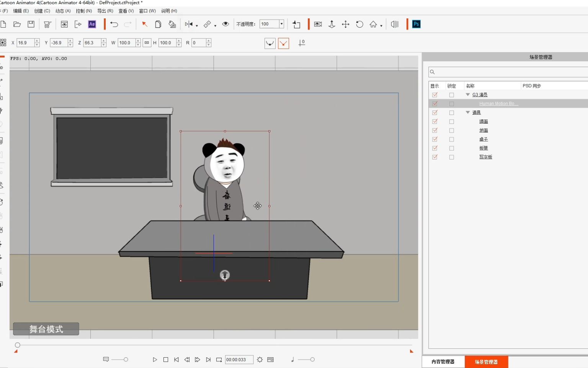Click the Z position stepper arrows
This screenshot has width=588, height=368.
[x=104, y=43]
